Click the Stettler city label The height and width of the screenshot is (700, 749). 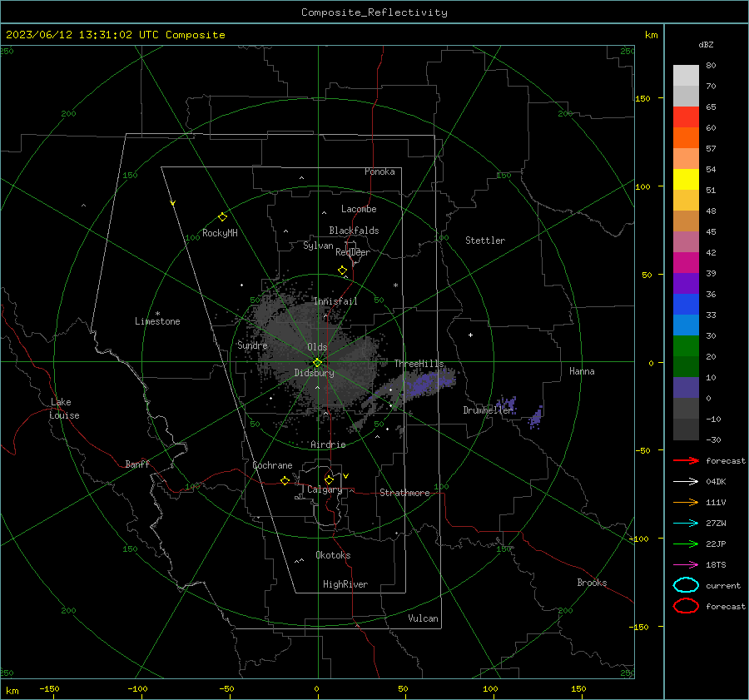(x=485, y=241)
